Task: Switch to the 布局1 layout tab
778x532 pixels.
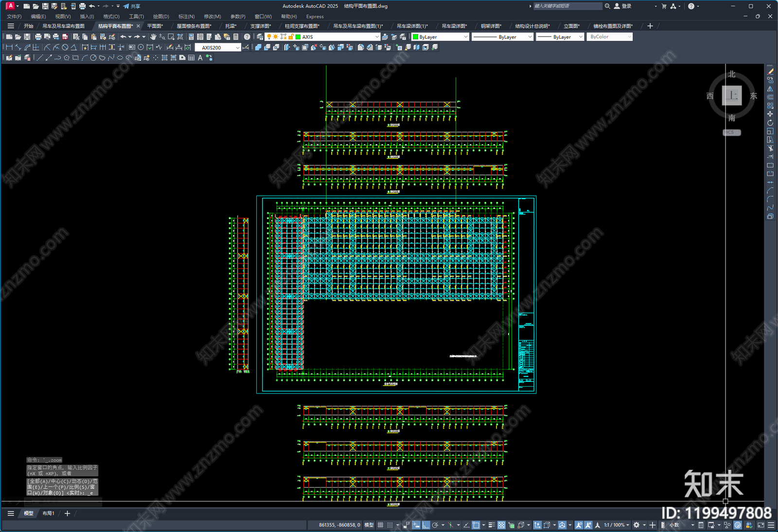Action: point(48,514)
